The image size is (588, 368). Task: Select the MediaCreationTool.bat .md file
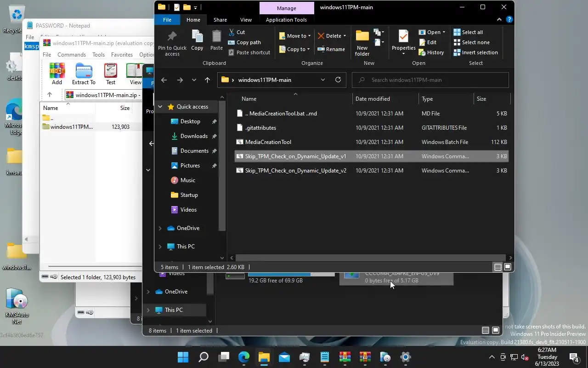click(371, 114)
